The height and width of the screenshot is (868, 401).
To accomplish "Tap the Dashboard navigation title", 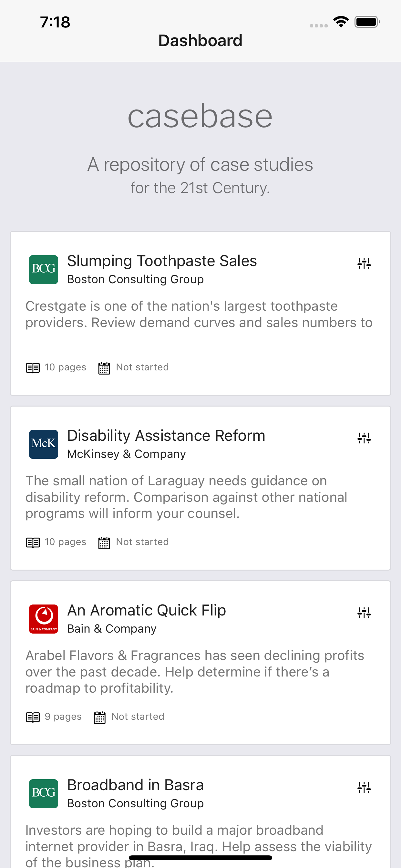I will 200,41.
